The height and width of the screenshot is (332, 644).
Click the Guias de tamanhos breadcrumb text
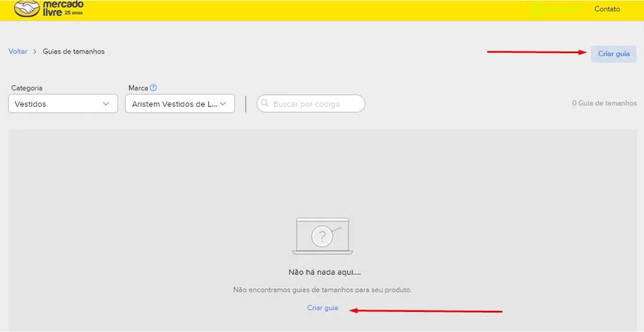pos(73,51)
